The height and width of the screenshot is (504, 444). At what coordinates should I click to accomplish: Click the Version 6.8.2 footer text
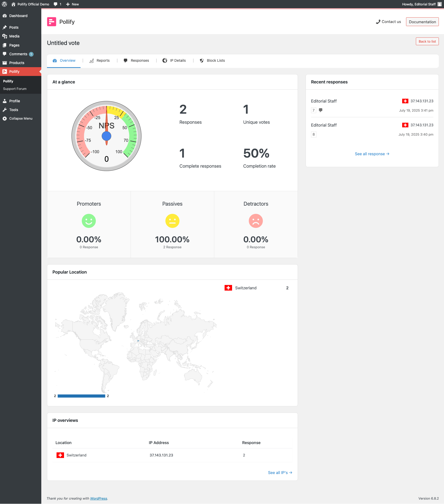tap(429, 498)
